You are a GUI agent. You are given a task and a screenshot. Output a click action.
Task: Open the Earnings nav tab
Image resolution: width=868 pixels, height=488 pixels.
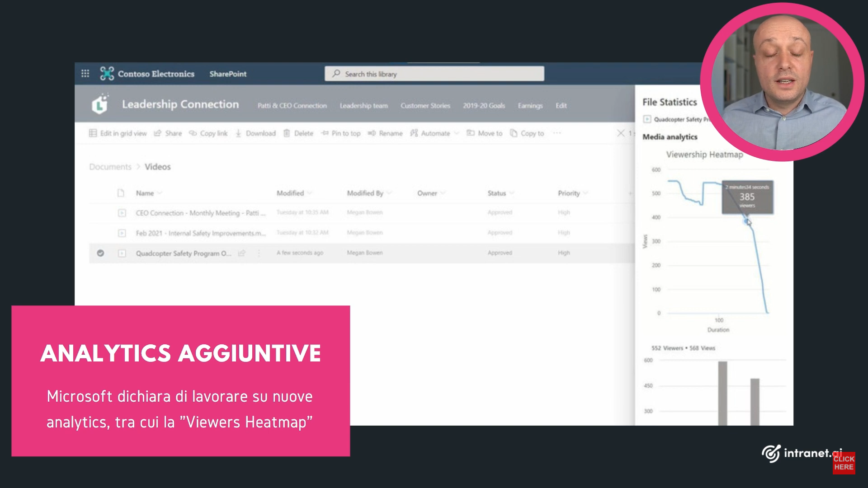click(x=530, y=105)
